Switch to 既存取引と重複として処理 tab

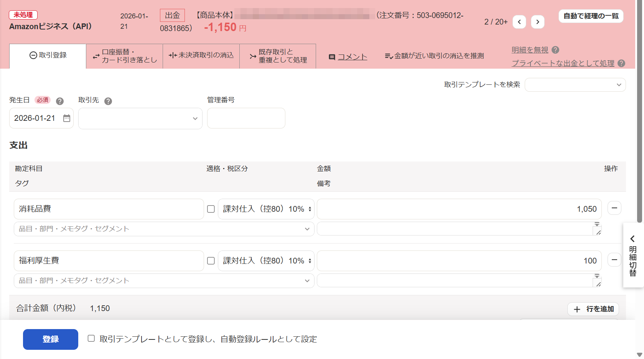pos(278,56)
